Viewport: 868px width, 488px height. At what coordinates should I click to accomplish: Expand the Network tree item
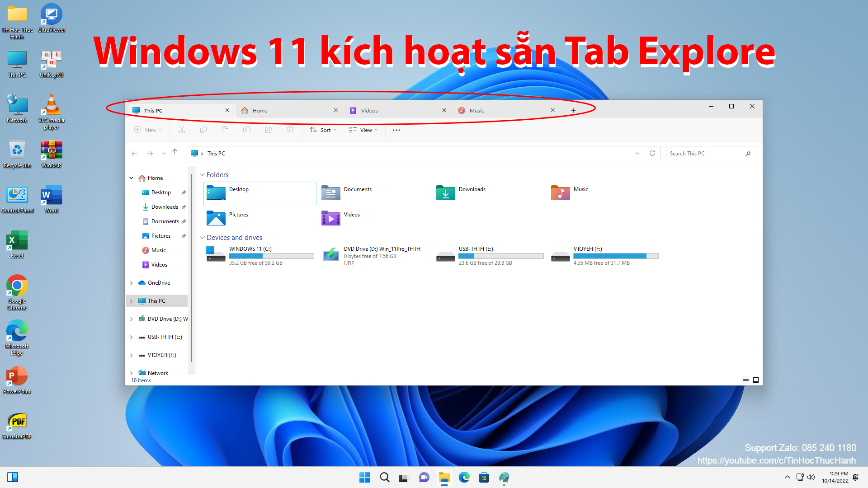click(x=132, y=372)
